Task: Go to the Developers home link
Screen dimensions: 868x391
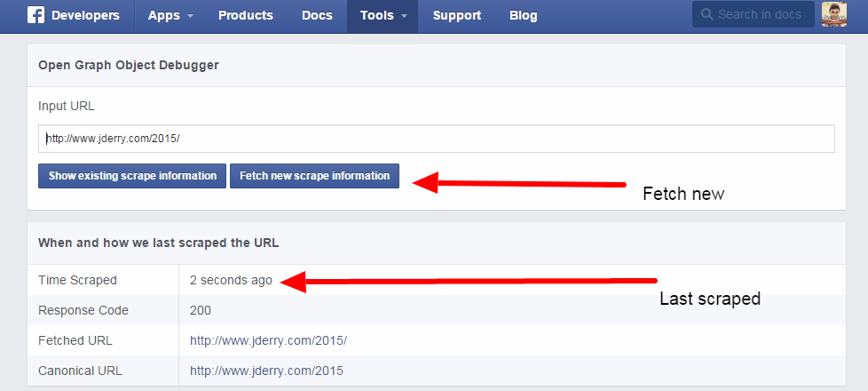Action: tap(85, 15)
